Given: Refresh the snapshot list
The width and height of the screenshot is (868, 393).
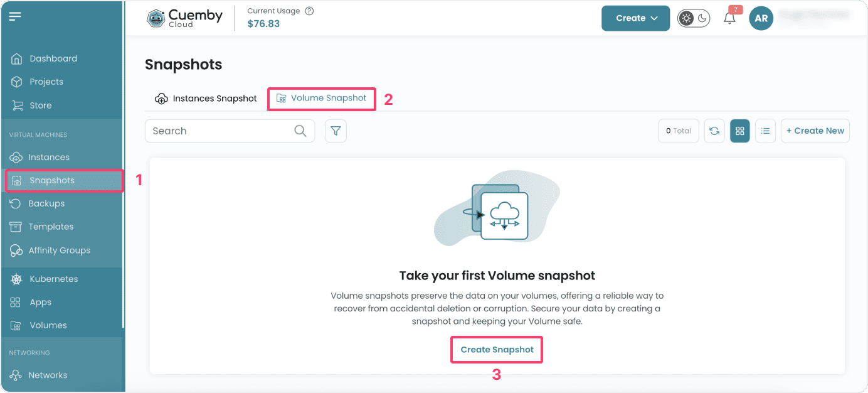Looking at the screenshot, I should [x=714, y=131].
